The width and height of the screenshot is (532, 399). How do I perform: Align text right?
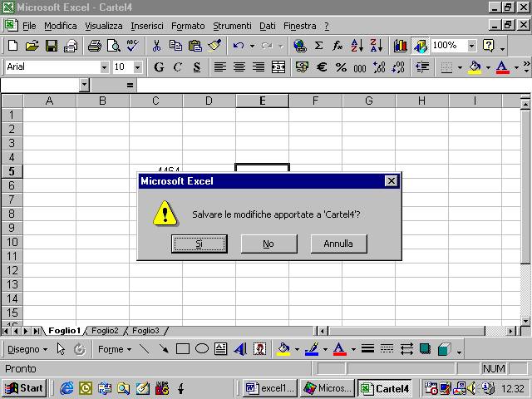(x=259, y=66)
